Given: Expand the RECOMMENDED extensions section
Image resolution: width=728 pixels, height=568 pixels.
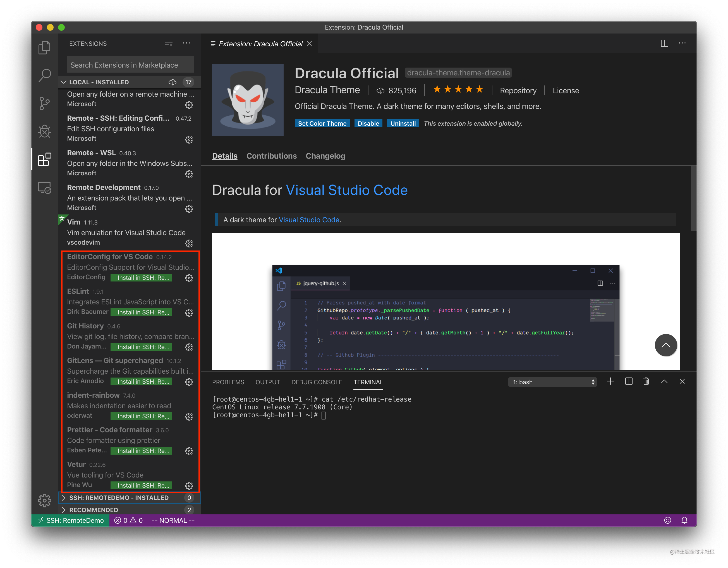Looking at the screenshot, I should pos(94,510).
